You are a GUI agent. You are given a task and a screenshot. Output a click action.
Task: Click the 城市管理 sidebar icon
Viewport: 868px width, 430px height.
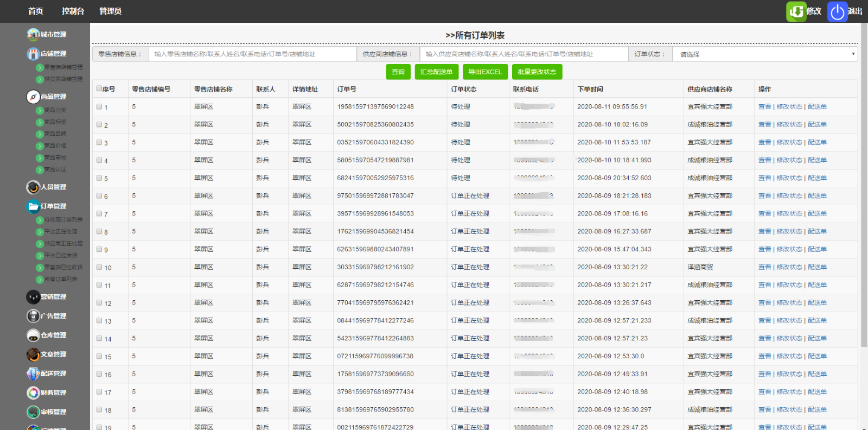click(33, 34)
